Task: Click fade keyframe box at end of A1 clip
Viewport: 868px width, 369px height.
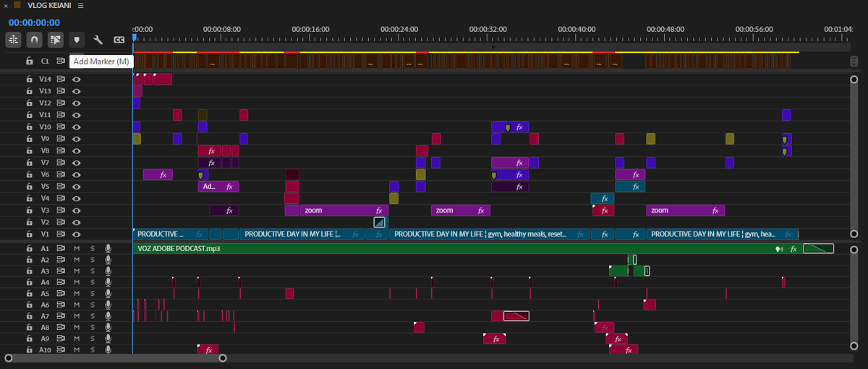Action: (x=819, y=249)
